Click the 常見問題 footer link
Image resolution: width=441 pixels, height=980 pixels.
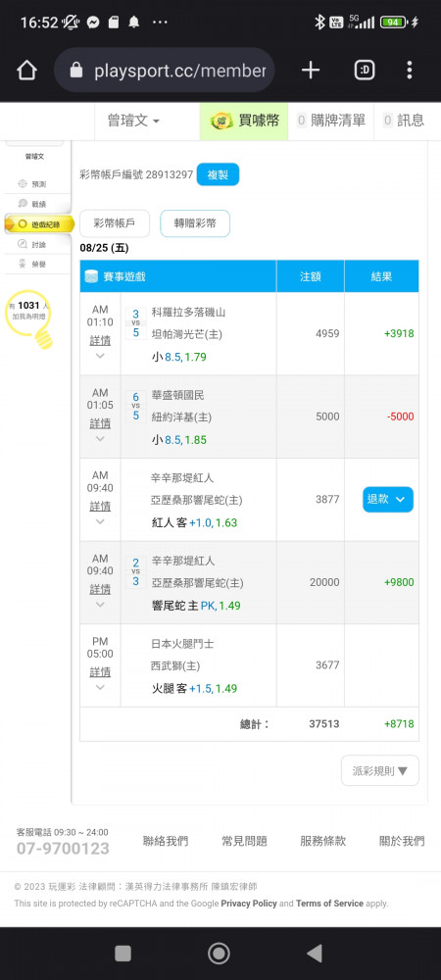[244, 841]
